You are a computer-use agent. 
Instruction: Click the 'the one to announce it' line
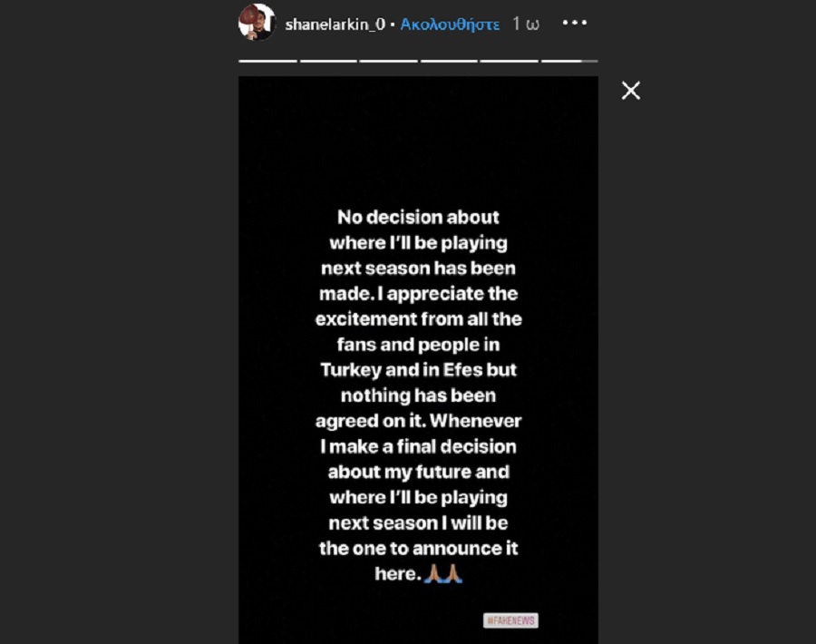pyautogui.click(x=418, y=548)
